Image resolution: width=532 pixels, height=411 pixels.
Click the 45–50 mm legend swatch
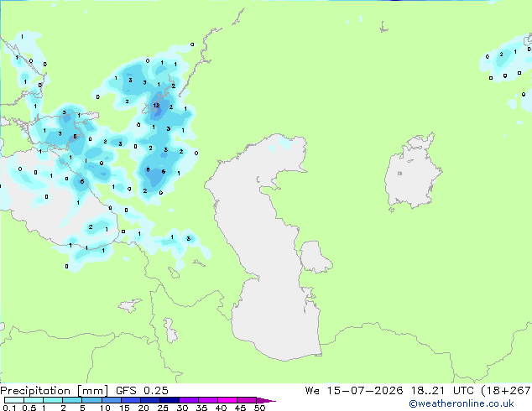click(x=247, y=400)
